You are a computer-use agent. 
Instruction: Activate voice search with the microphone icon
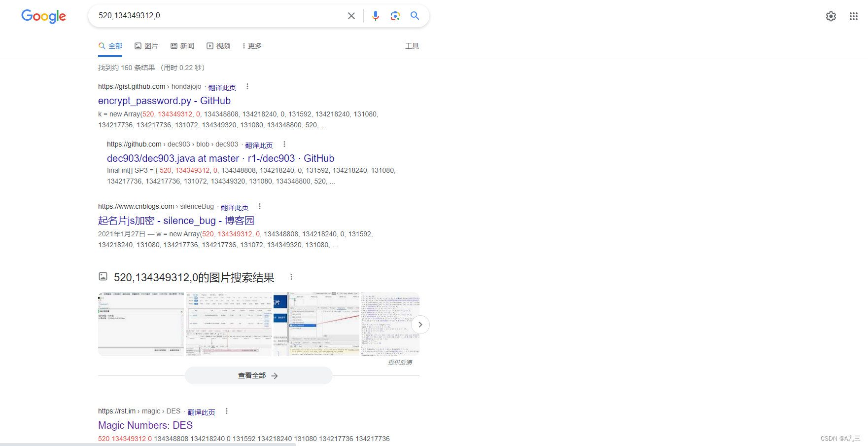pyautogui.click(x=376, y=15)
